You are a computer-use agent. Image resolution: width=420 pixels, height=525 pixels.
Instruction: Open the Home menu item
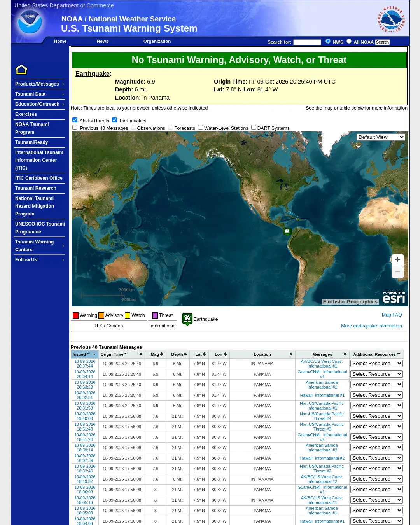(x=60, y=41)
